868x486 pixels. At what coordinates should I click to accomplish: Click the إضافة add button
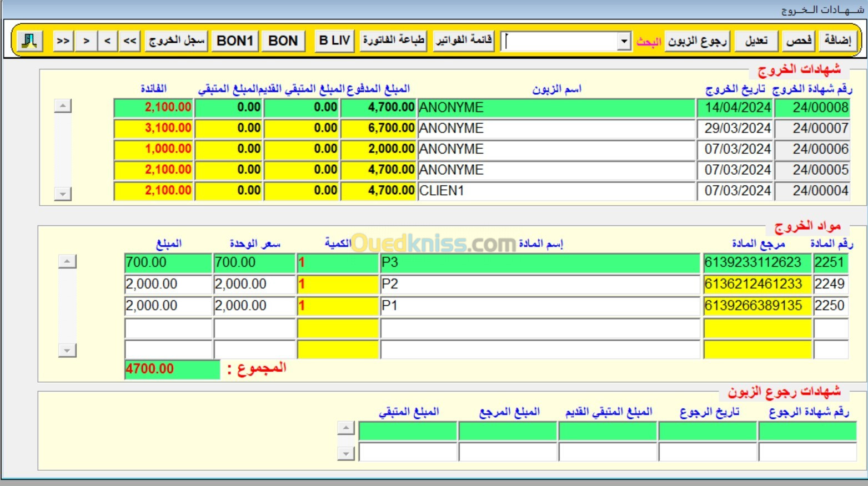coord(837,40)
